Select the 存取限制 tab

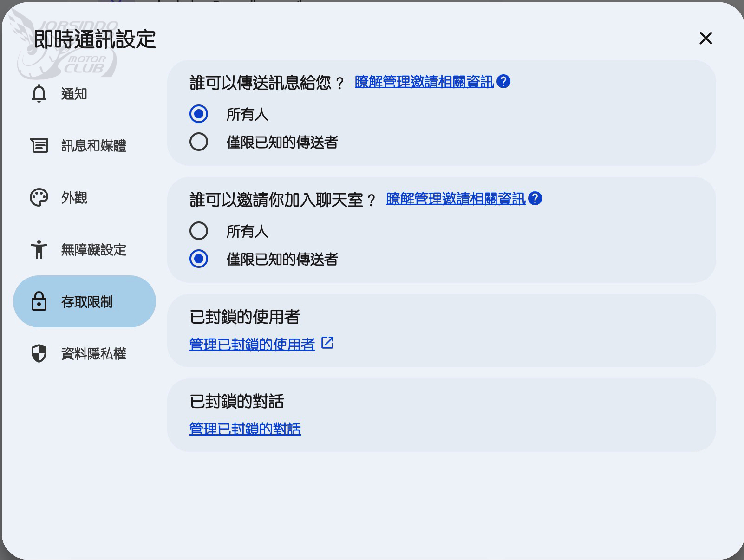[85, 301]
